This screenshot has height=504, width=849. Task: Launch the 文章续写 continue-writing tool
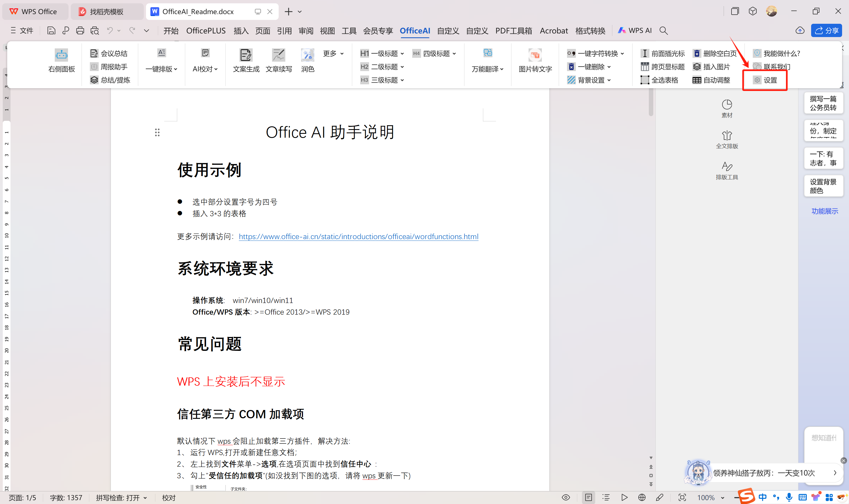[278, 61]
